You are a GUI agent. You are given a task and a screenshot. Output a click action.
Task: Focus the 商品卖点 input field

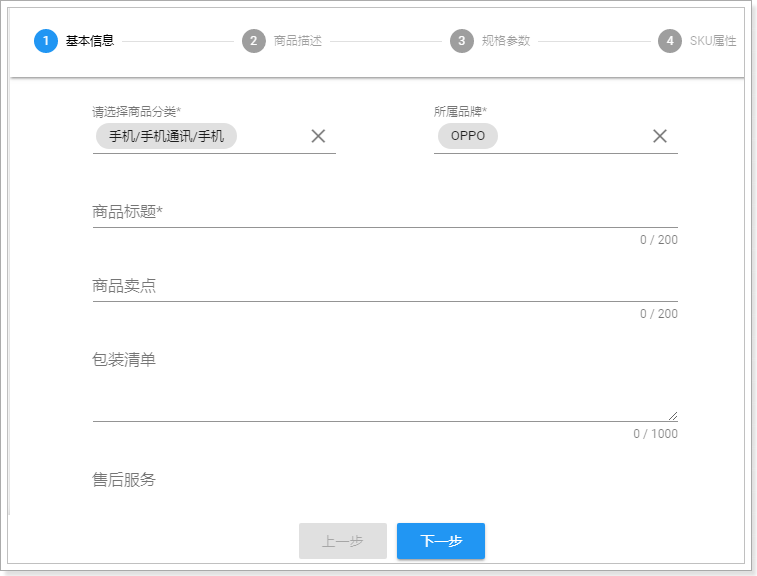385,286
